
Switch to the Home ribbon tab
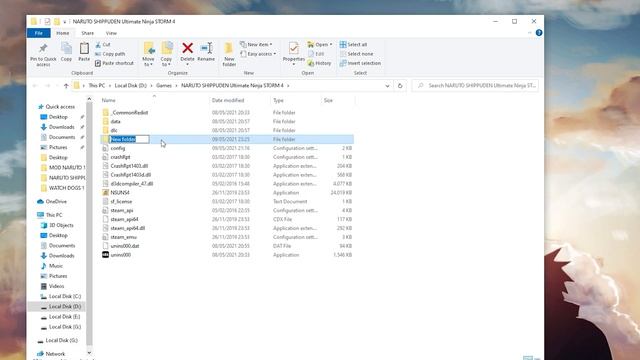click(62, 33)
